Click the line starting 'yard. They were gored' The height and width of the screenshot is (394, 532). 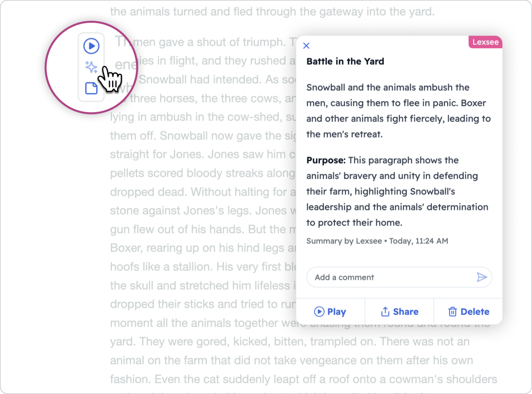pyautogui.click(x=290, y=342)
